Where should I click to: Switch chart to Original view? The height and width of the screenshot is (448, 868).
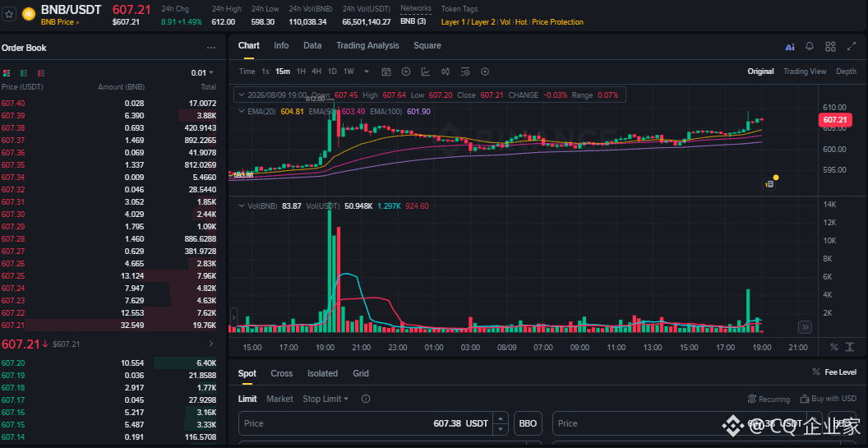pos(760,72)
